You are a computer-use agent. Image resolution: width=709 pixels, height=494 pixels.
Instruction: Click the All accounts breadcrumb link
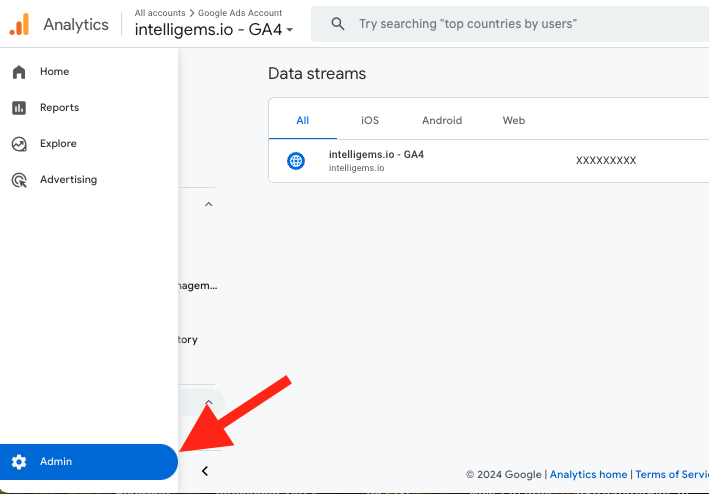coord(160,13)
